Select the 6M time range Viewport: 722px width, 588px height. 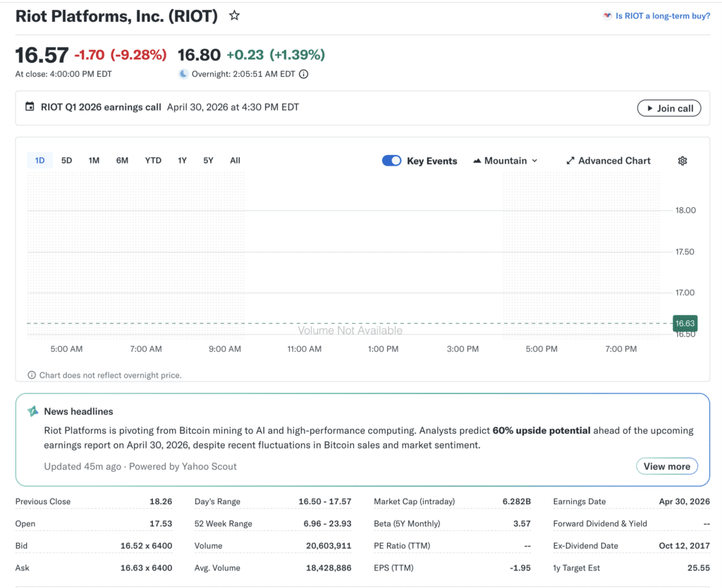click(122, 161)
